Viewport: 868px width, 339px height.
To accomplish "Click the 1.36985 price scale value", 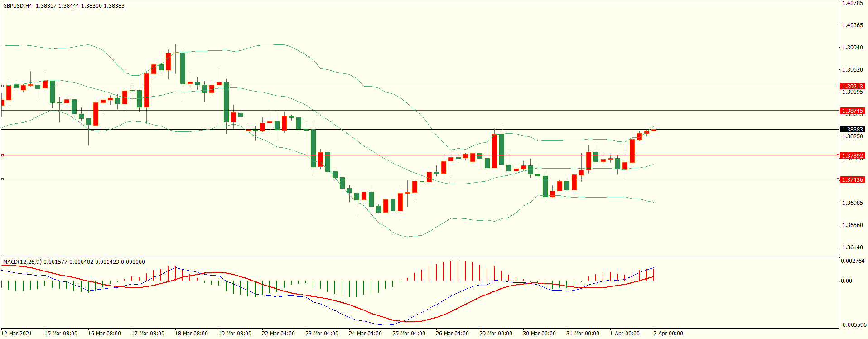I will pos(852,203).
